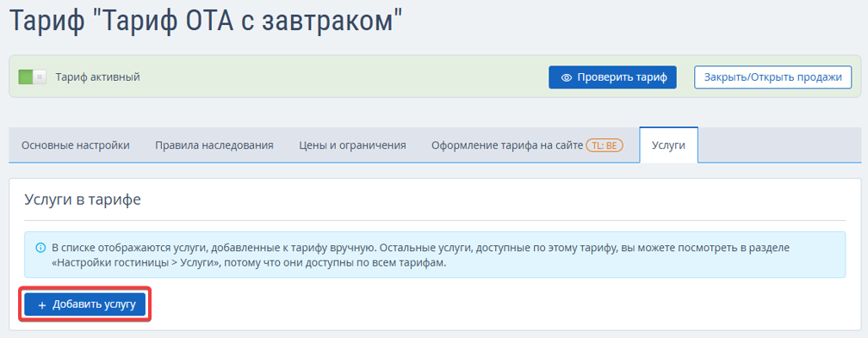Open the "Основные настройки" tab
868x338 pixels.
[75, 145]
